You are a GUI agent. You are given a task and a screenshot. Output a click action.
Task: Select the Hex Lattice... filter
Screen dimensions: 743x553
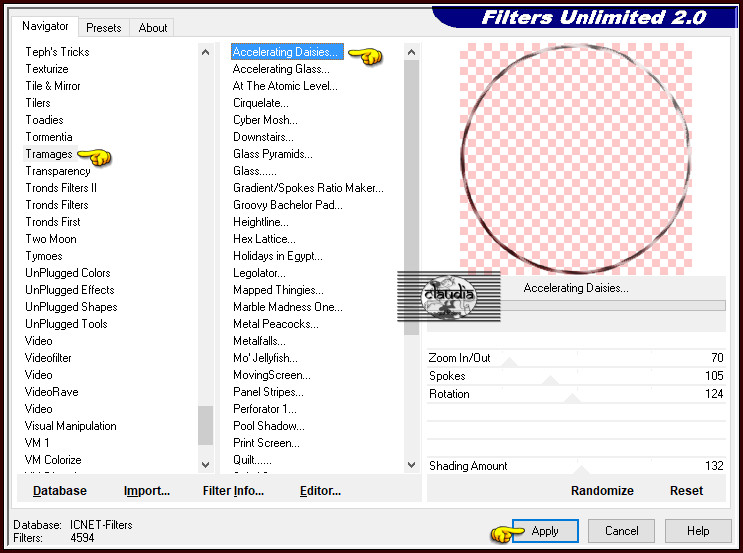(264, 239)
